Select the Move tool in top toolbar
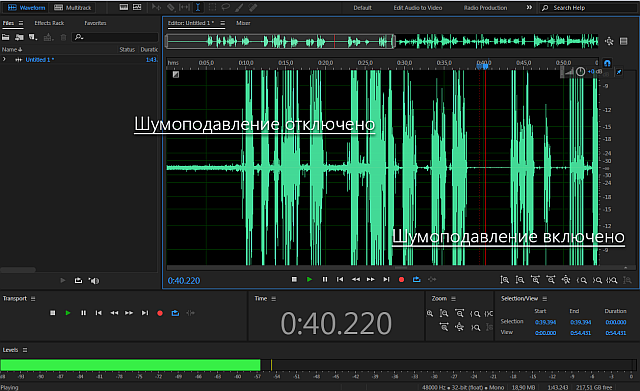 (x=156, y=7)
